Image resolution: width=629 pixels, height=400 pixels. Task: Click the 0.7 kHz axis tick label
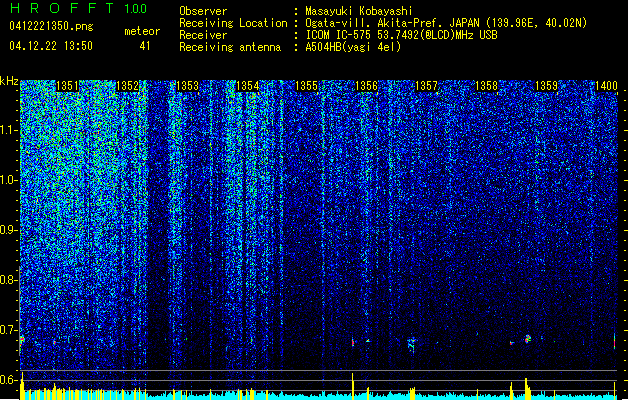(x=8, y=330)
